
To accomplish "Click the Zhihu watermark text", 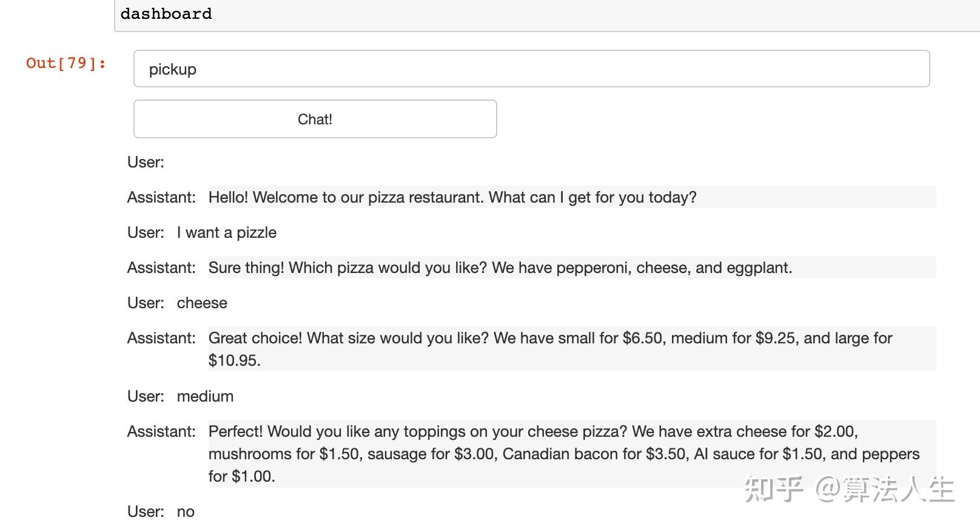I will (x=849, y=489).
